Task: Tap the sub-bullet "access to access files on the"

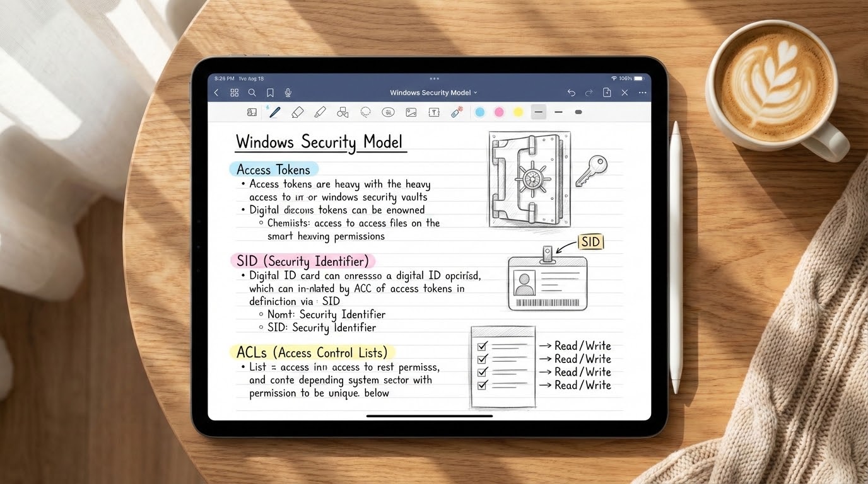Action: click(353, 223)
